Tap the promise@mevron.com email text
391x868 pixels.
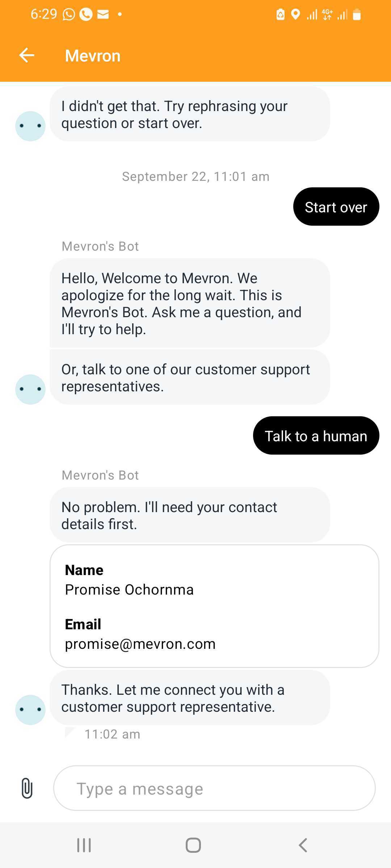(x=140, y=644)
